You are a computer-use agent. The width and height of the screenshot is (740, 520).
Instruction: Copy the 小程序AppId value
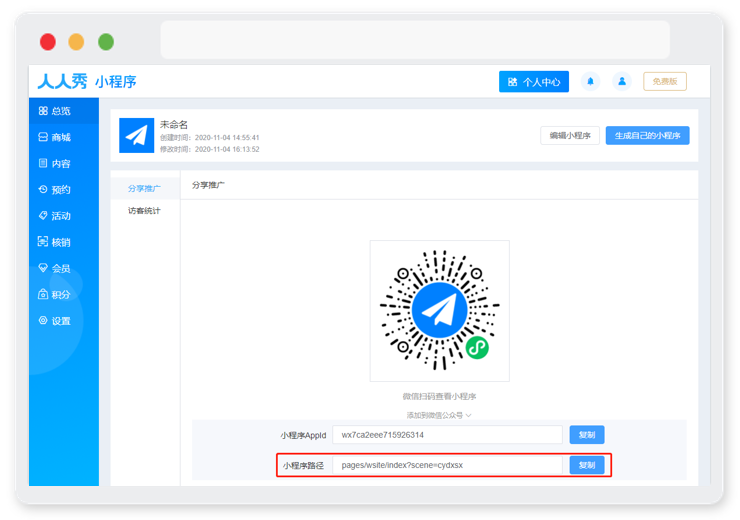click(x=587, y=435)
